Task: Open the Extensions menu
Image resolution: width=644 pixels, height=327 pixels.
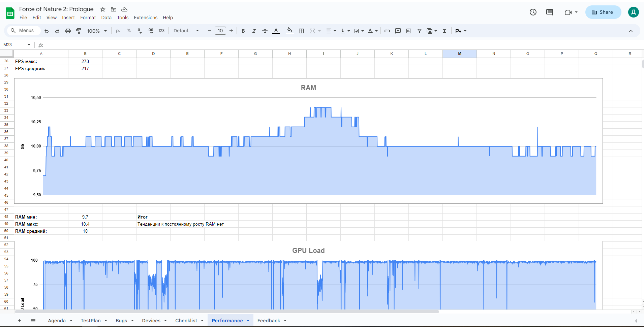Action: point(145,18)
